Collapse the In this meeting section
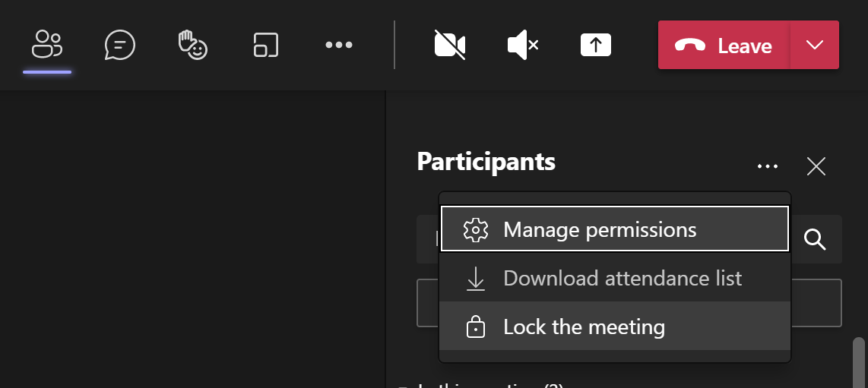 (401, 386)
